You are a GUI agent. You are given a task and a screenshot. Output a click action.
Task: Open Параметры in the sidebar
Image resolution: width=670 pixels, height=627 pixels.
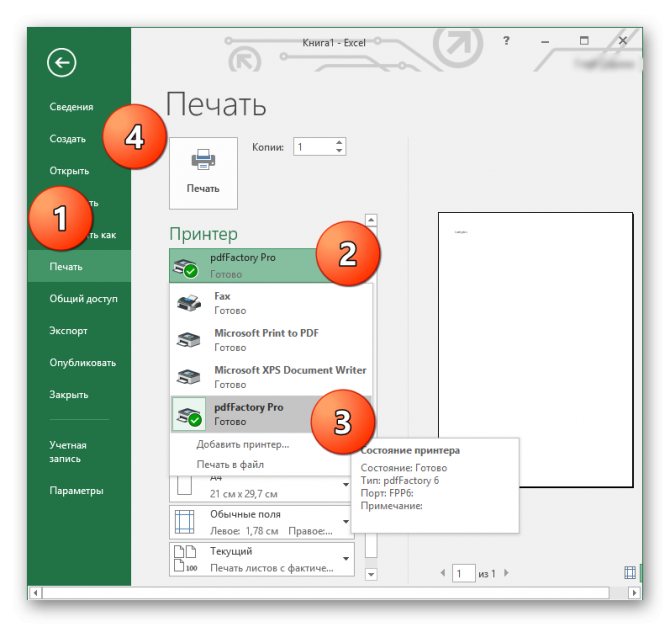pos(76,491)
